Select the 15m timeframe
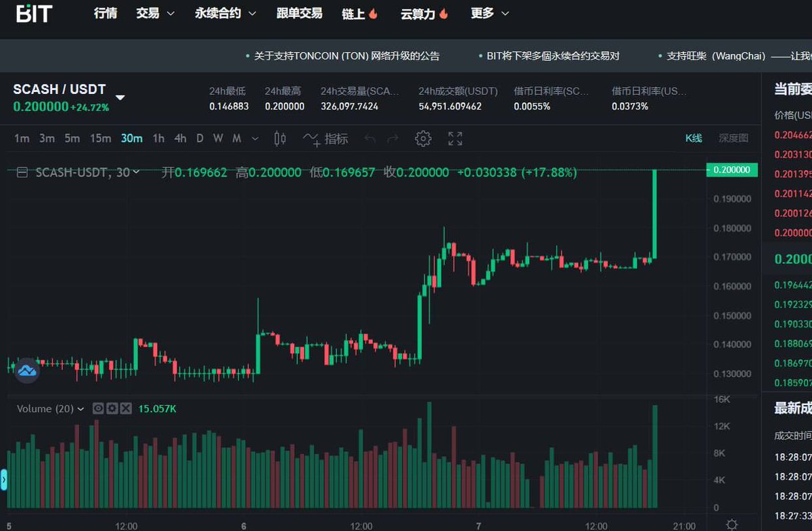Screen dimensions: 812x531 100,139
